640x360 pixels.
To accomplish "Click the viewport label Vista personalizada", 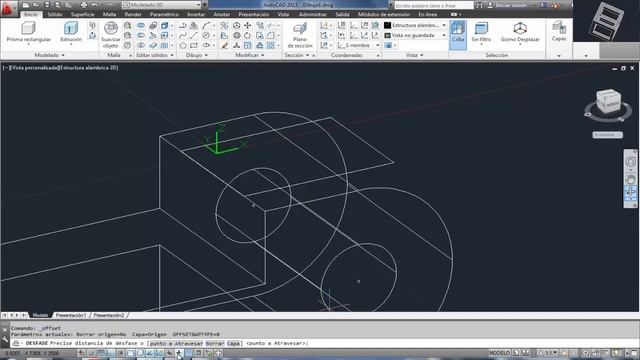I will (35, 68).
